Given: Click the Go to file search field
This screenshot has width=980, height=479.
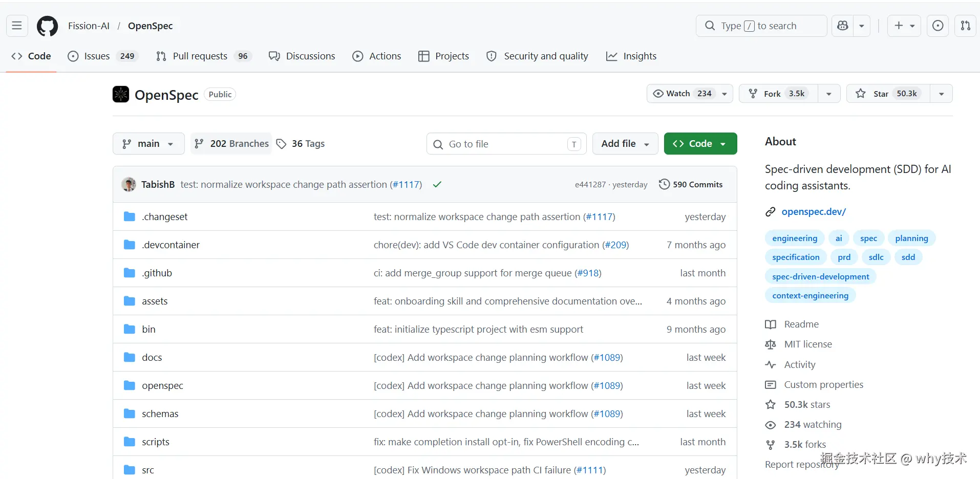Looking at the screenshot, I should click(506, 144).
